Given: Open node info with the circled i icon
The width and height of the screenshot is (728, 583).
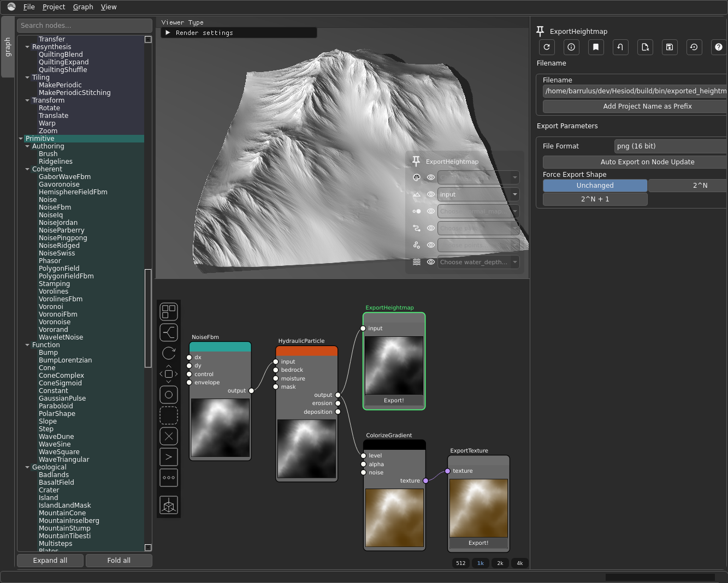Looking at the screenshot, I should 571,47.
